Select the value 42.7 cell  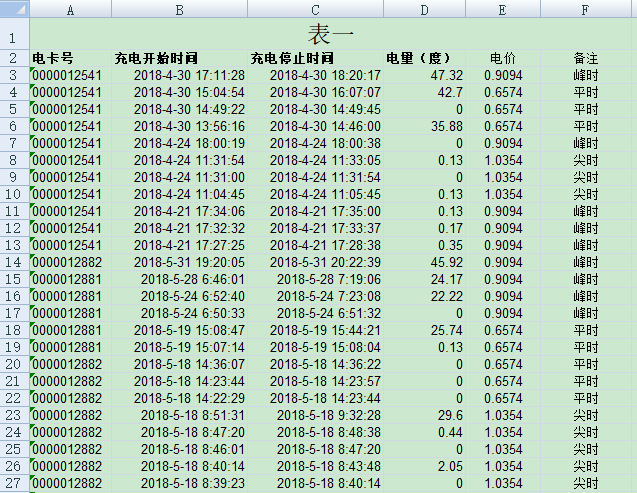pos(424,92)
